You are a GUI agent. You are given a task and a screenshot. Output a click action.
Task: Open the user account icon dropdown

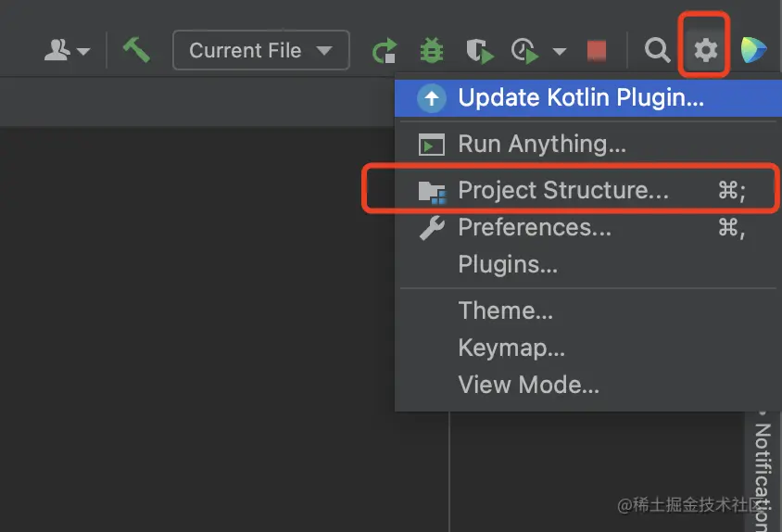(67, 50)
